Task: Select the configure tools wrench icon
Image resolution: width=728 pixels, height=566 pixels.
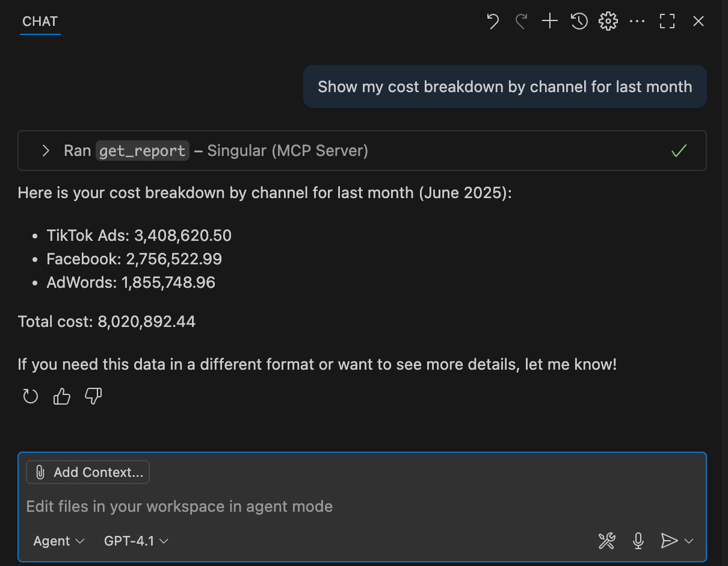Action: pyautogui.click(x=606, y=541)
